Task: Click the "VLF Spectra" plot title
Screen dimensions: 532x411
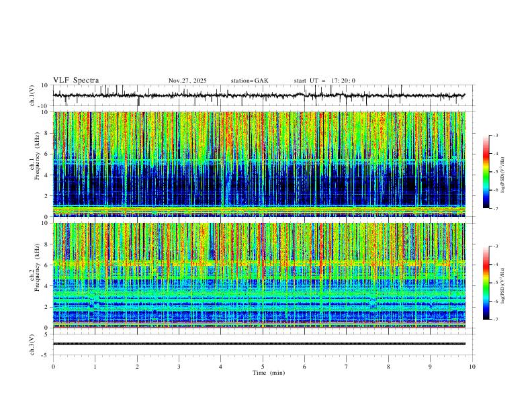Action: pos(76,81)
